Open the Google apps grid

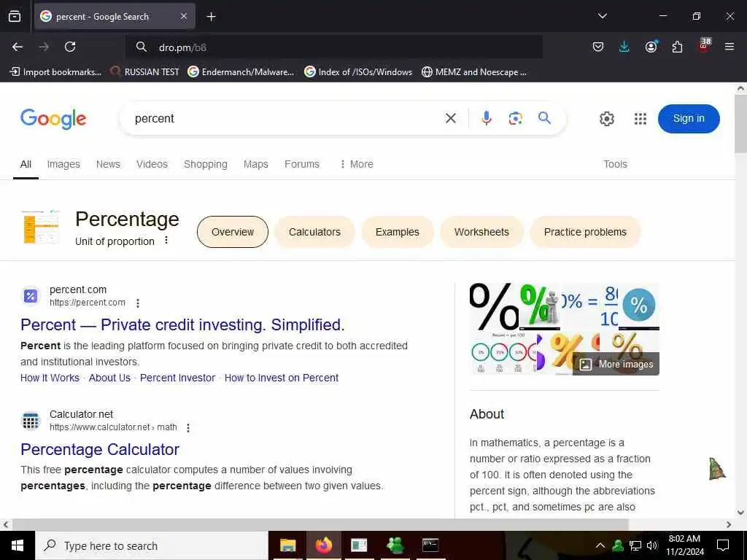(x=640, y=119)
